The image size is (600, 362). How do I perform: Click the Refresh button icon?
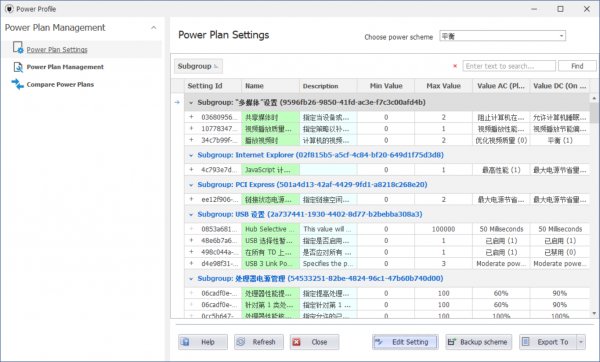(x=241, y=342)
